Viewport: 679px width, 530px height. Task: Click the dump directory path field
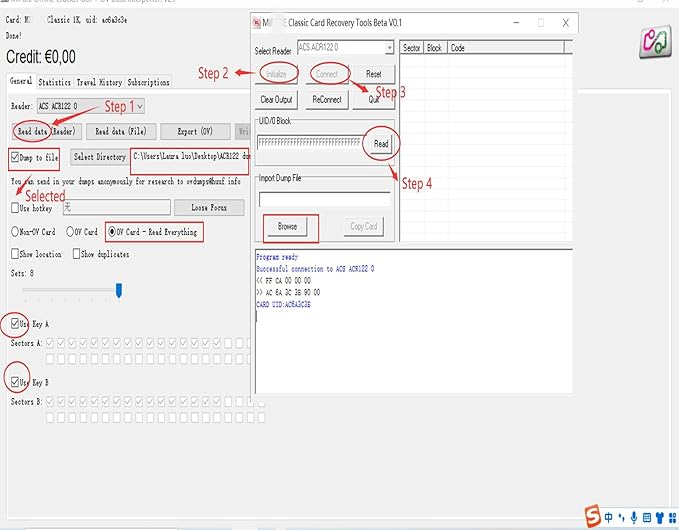(190, 157)
